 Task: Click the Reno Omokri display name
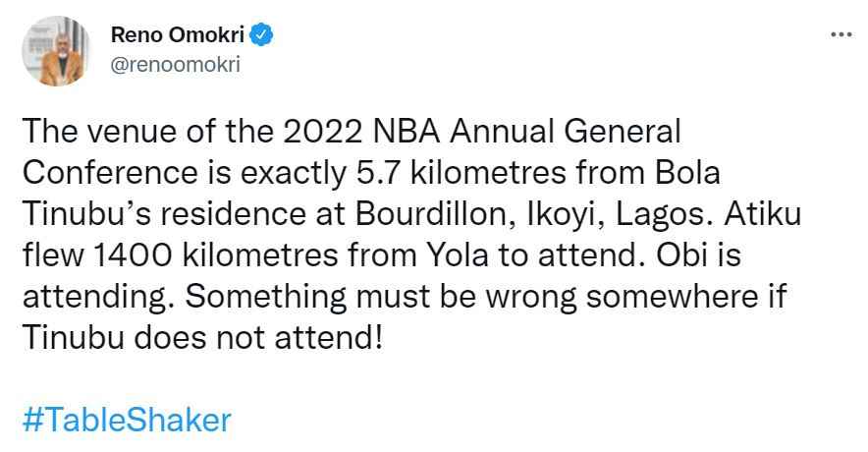[177, 35]
